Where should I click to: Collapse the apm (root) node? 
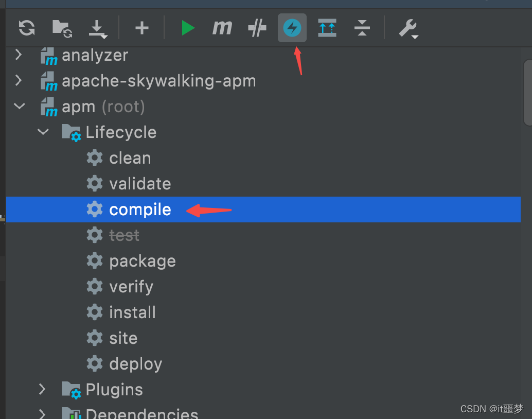[x=20, y=106]
